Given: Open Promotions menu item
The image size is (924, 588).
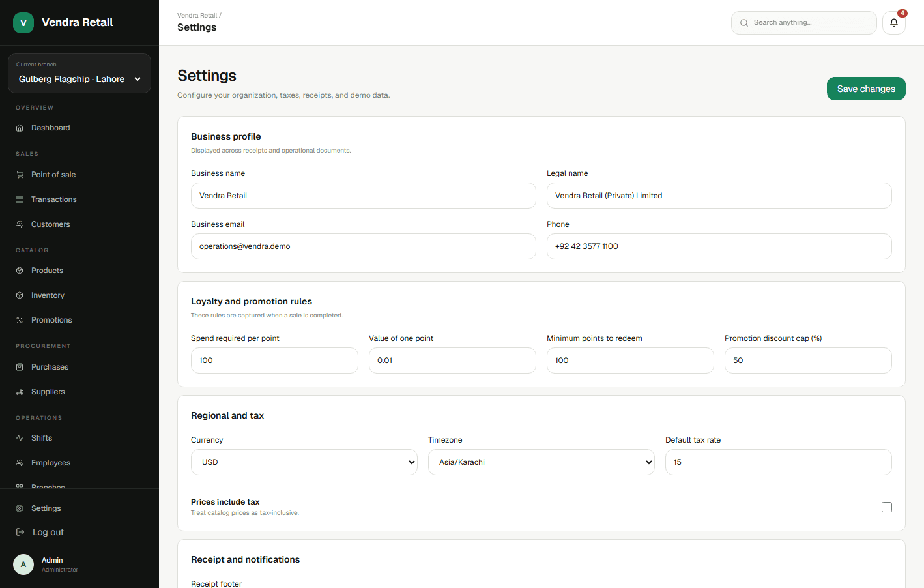Looking at the screenshot, I should click(79, 320).
